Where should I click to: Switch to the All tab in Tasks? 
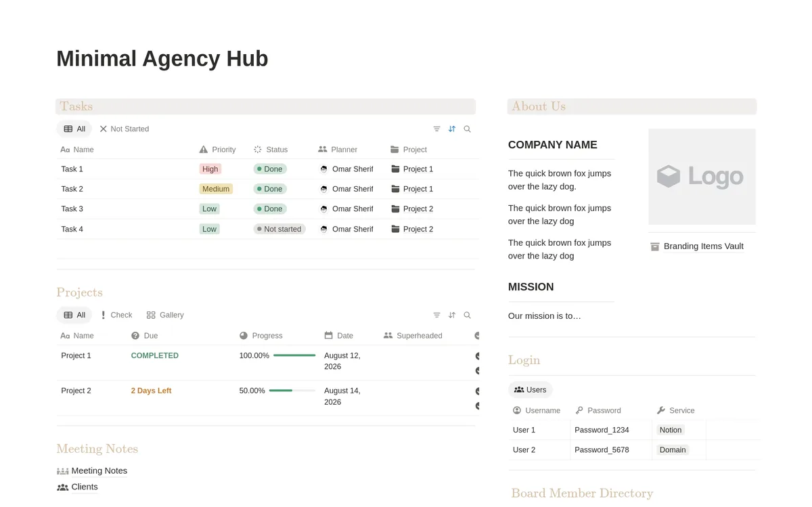click(74, 129)
